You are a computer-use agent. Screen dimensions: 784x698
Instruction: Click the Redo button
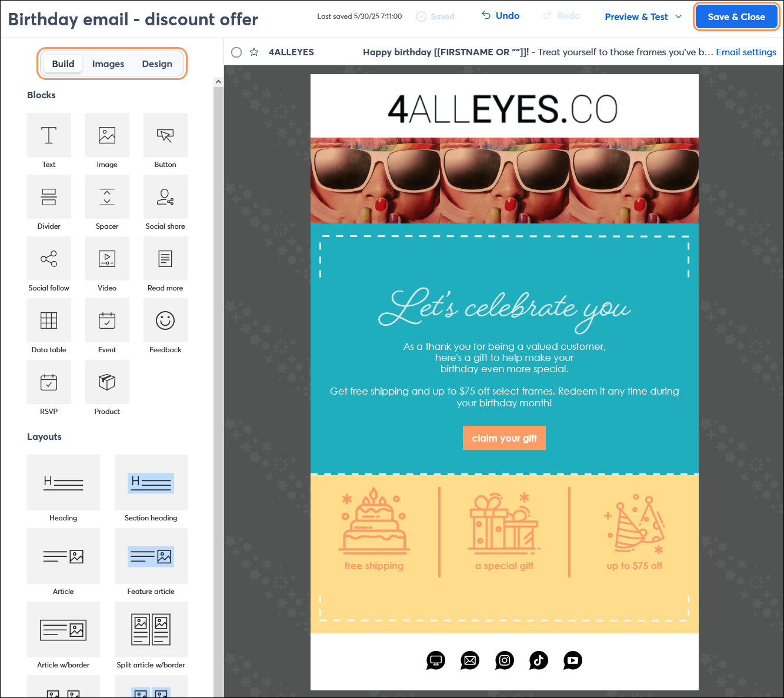point(562,16)
